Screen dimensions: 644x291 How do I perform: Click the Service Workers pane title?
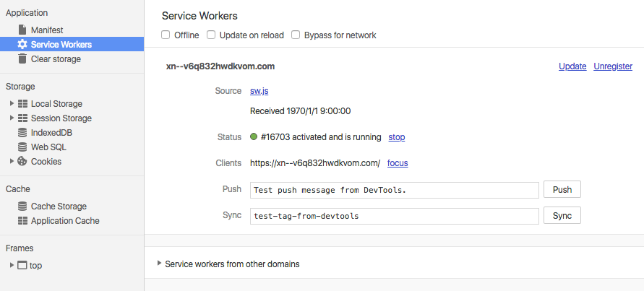(x=199, y=16)
